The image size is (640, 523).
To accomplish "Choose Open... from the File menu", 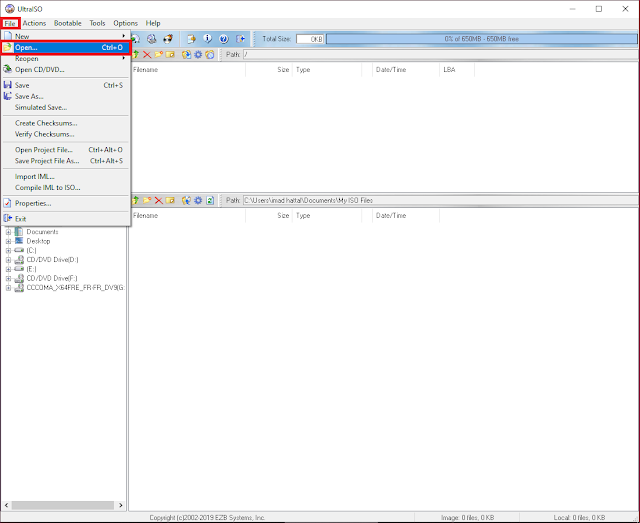I will click(65, 47).
